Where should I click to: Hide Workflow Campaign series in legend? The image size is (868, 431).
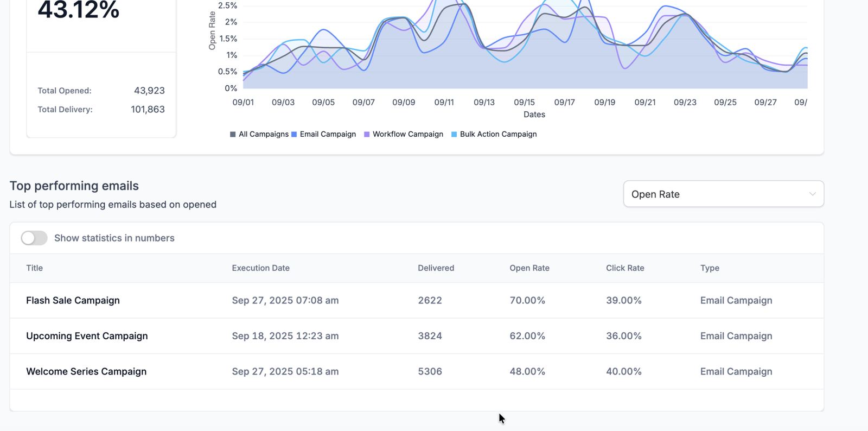pyautogui.click(x=367, y=135)
